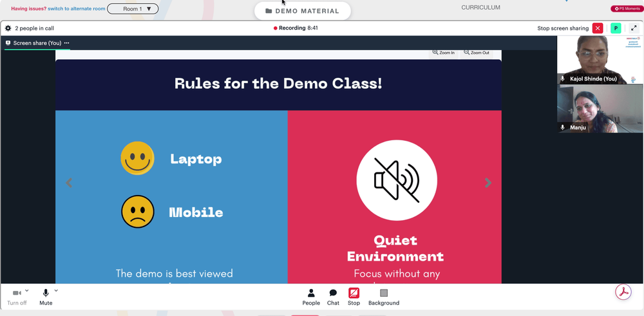Click the happy smiley Laptop icon
The height and width of the screenshot is (316, 644).
[x=138, y=158]
